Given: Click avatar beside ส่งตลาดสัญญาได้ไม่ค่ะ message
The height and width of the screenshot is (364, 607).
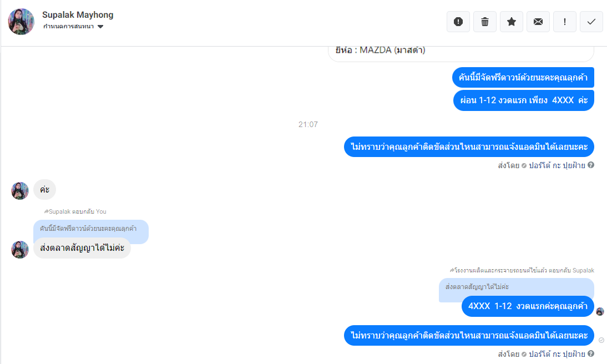Looking at the screenshot, I should pos(20,249).
